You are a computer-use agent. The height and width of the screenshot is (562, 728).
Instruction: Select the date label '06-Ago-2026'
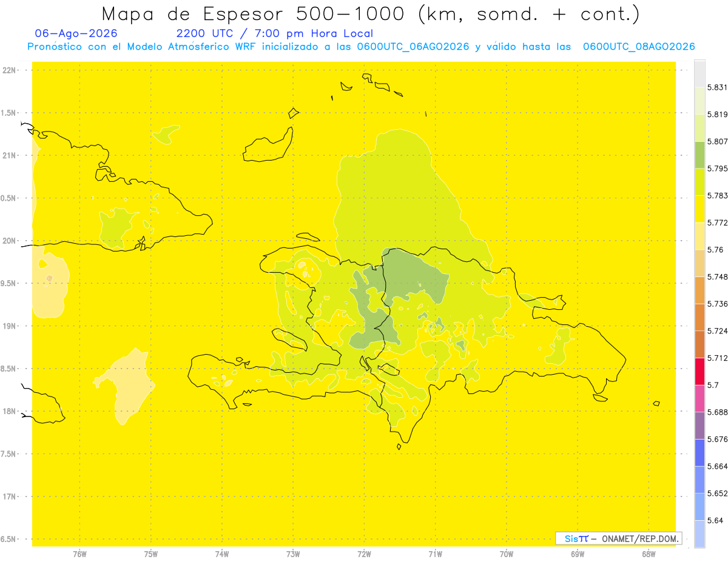pos(76,33)
